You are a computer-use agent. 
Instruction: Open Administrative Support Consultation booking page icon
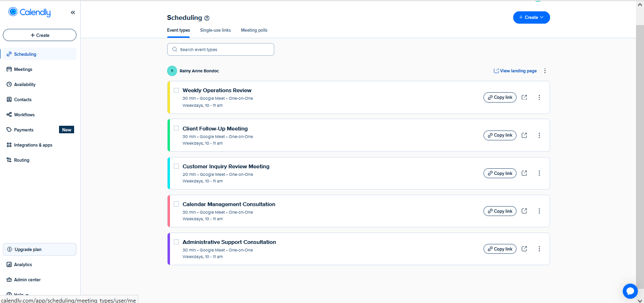pyautogui.click(x=524, y=249)
